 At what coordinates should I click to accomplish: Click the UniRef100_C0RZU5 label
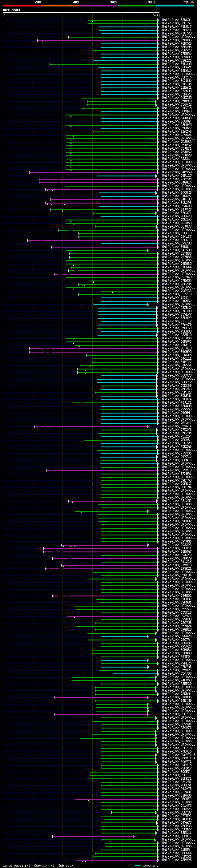(x=176, y=98)
